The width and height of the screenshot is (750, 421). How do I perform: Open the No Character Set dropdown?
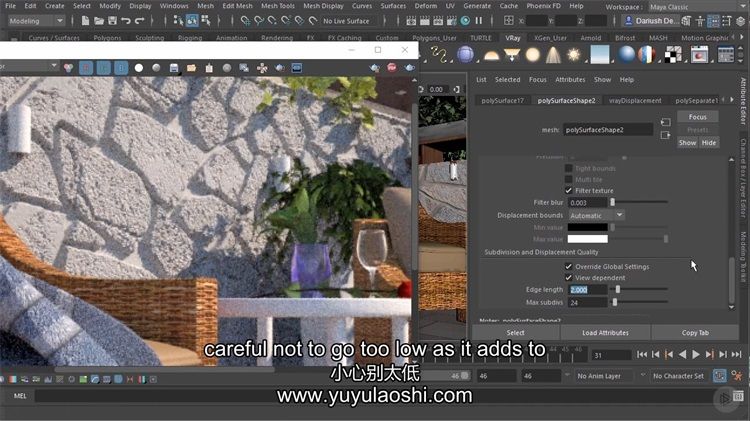pos(678,376)
